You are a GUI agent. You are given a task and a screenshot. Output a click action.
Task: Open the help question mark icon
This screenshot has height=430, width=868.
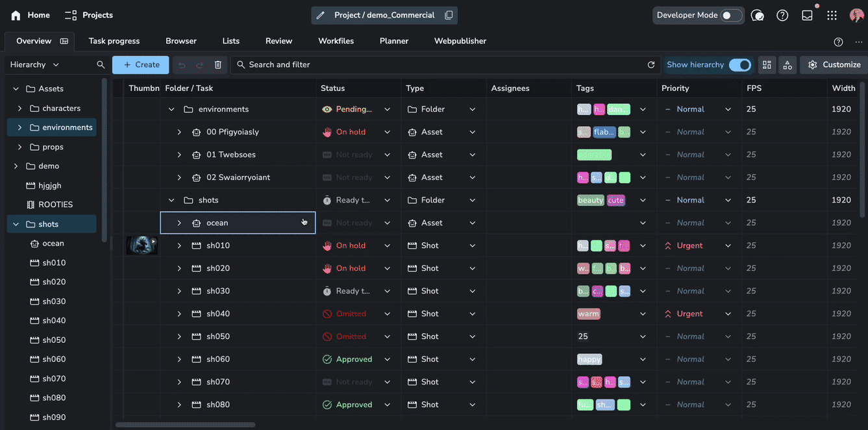tap(782, 15)
